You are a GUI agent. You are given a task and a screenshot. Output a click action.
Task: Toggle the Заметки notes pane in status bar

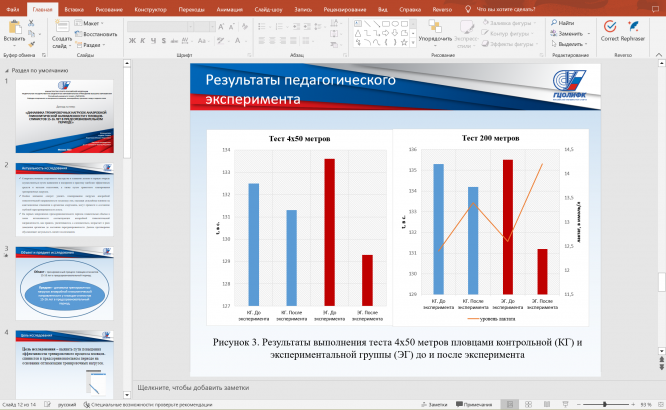tap(436, 403)
